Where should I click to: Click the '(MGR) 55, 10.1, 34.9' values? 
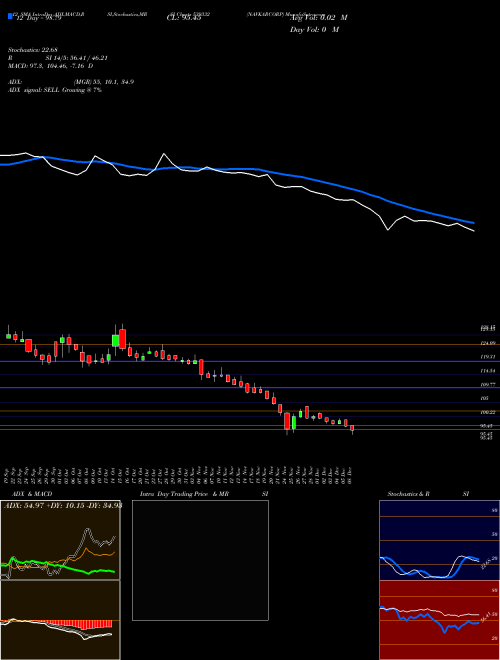point(104,82)
